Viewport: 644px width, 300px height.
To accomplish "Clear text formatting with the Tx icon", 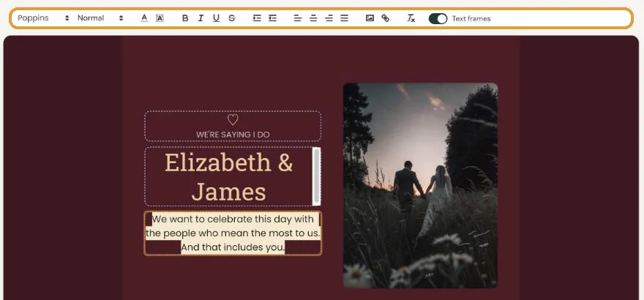I will click(411, 18).
